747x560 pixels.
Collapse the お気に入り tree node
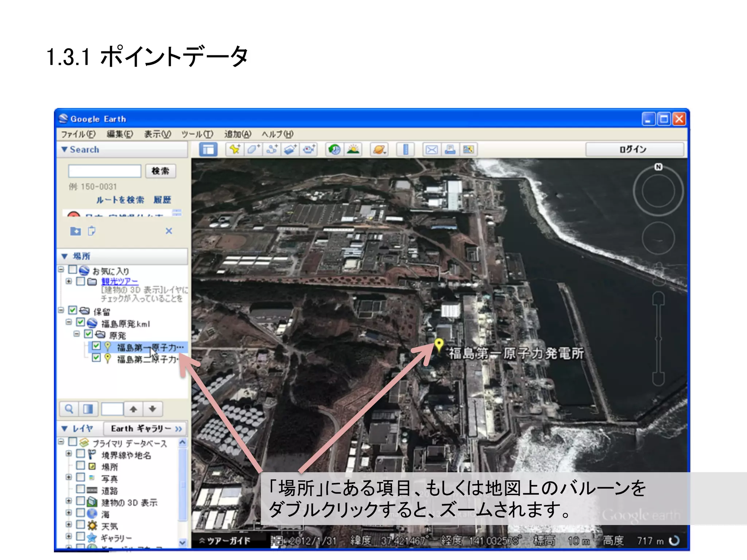point(61,269)
